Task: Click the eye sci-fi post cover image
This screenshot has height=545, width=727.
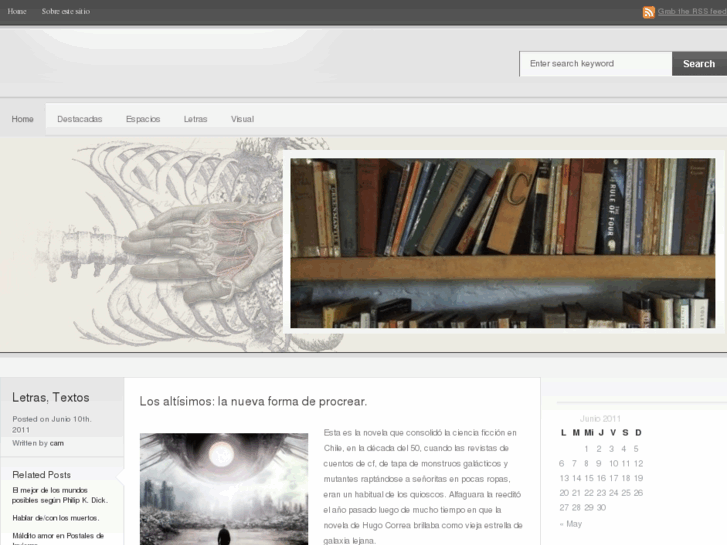Action: pyautogui.click(x=224, y=489)
